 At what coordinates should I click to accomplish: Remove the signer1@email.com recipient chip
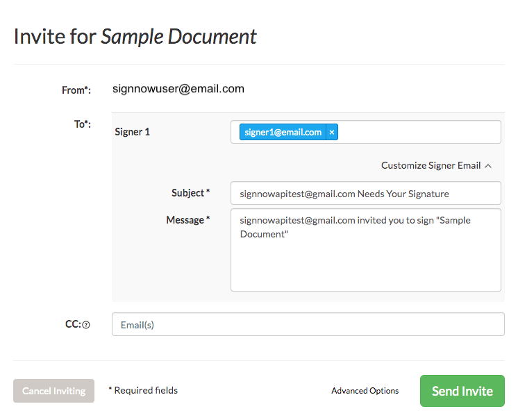click(x=332, y=132)
